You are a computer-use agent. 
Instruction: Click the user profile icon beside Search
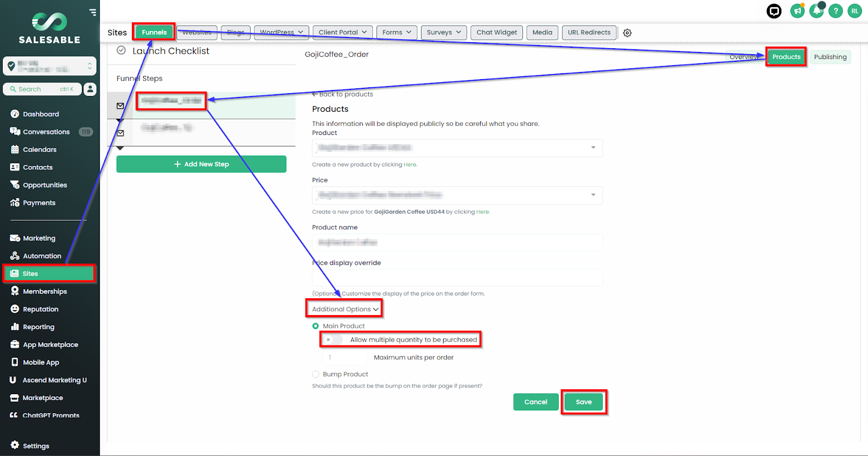(90, 89)
